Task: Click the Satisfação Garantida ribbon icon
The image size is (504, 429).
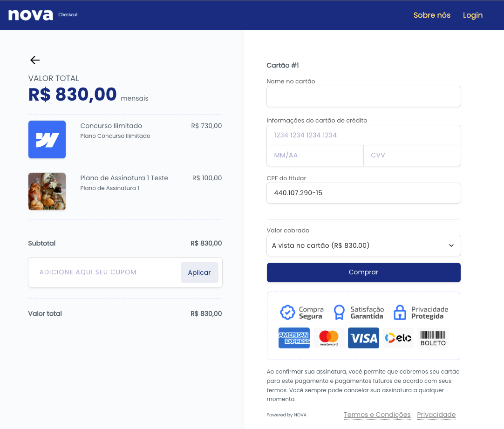Action: pos(339,313)
